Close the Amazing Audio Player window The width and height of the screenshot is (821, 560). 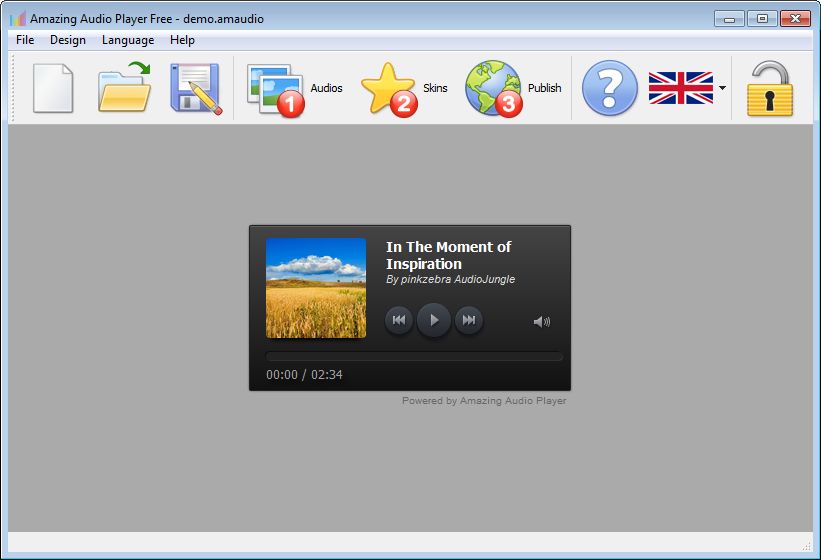tap(795, 19)
